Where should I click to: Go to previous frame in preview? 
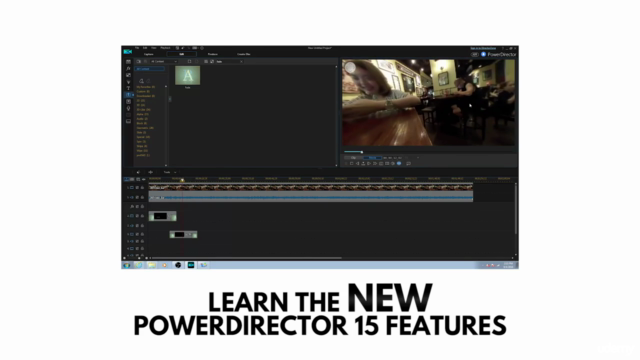click(x=358, y=163)
